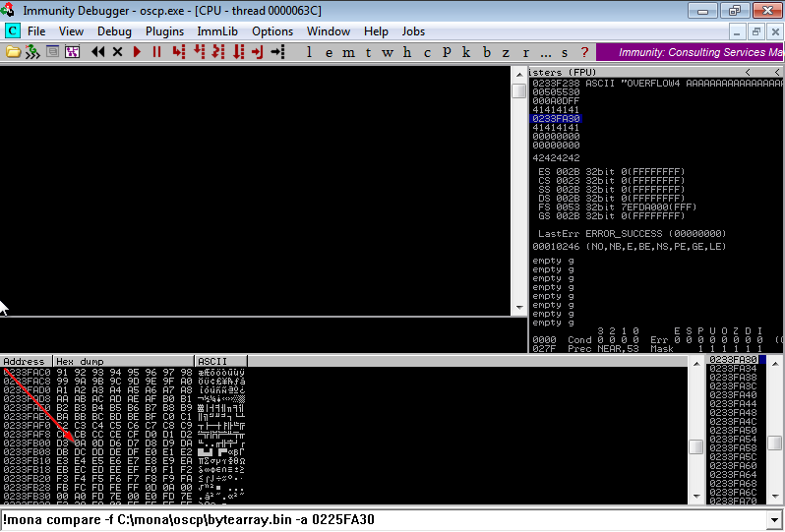
Task: Click the 'z' toolbar button
Action: click(x=506, y=52)
